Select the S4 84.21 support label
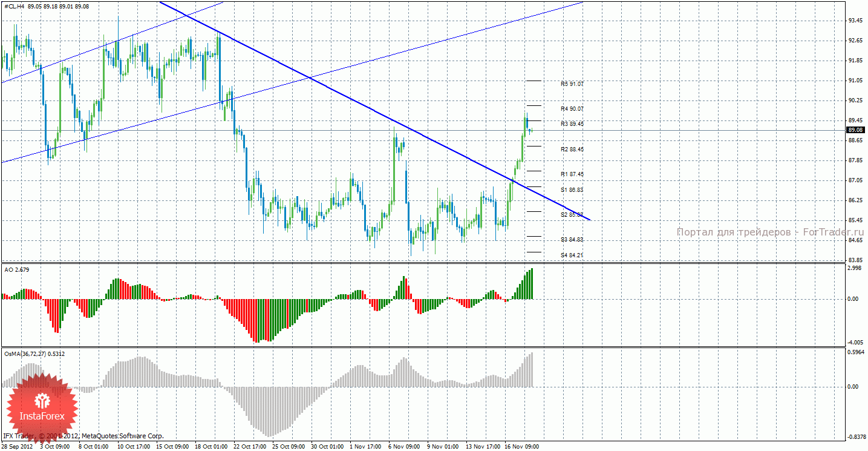The height and width of the screenshot is (451, 868). 572,255
